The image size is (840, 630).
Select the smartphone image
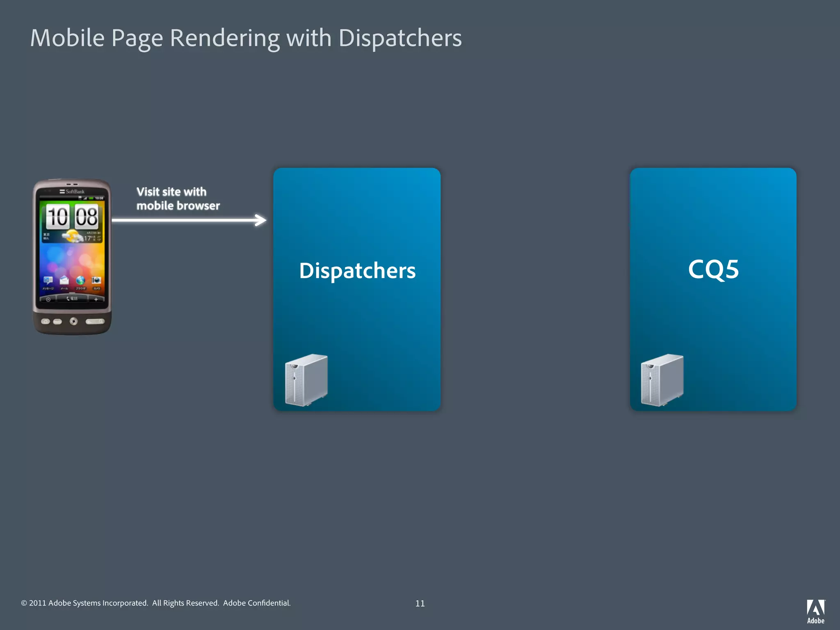(x=72, y=257)
